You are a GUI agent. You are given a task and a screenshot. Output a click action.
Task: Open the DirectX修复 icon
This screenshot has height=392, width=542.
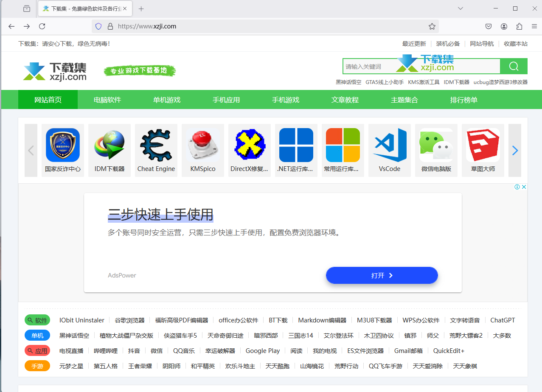click(250, 145)
